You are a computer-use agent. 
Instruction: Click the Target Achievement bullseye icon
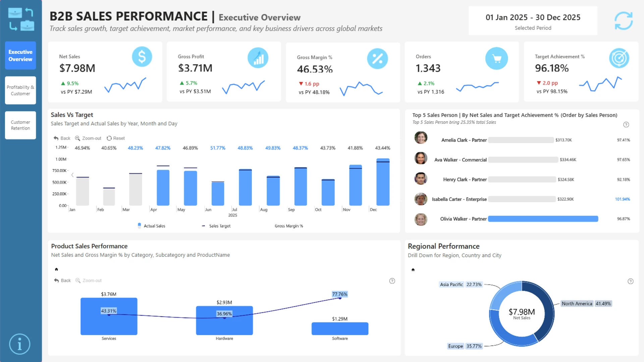[619, 58]
